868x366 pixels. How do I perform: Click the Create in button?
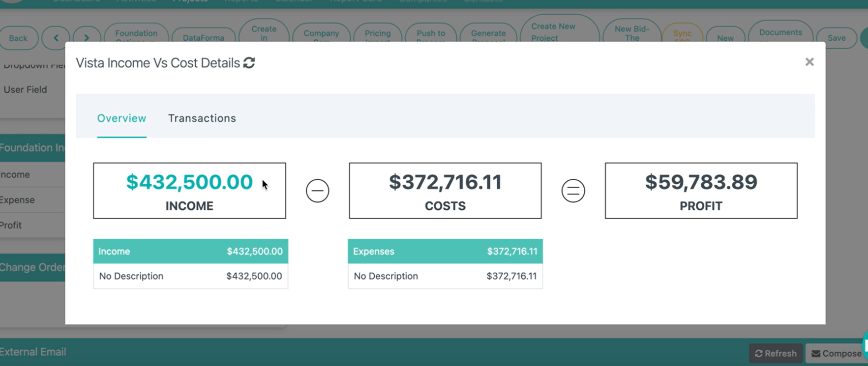[x=264, y=31]
